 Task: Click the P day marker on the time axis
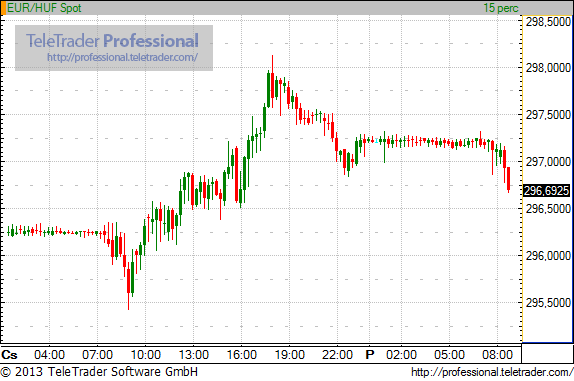click(x=370, y=355)
